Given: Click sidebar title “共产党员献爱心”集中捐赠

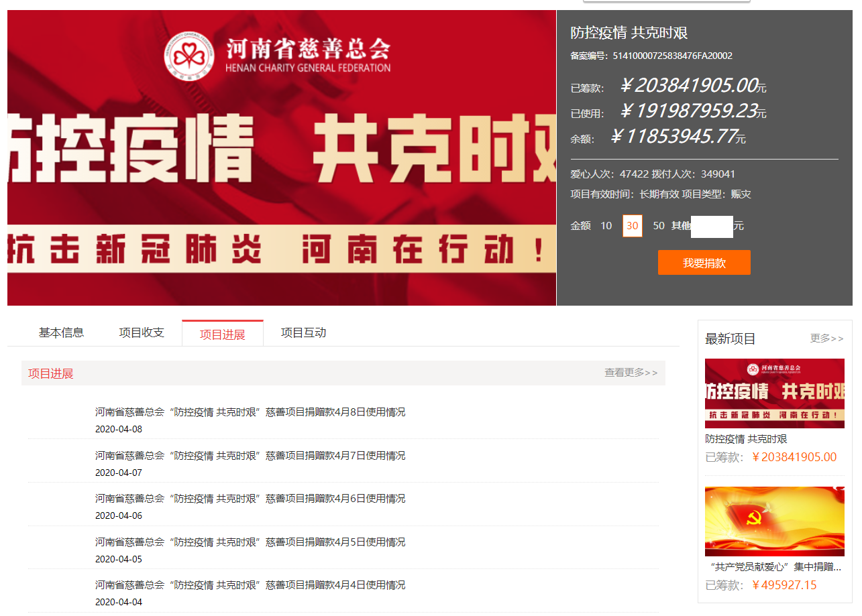Looking at the screenshot, I should pyautogui.click(x=775, y=567).
